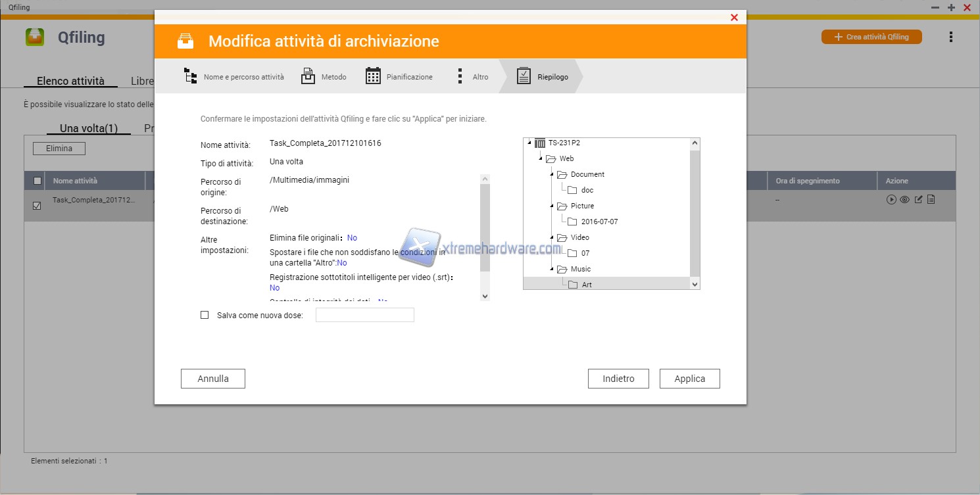Uncheck the Task_Completa row checkbox

coord(37,206)
